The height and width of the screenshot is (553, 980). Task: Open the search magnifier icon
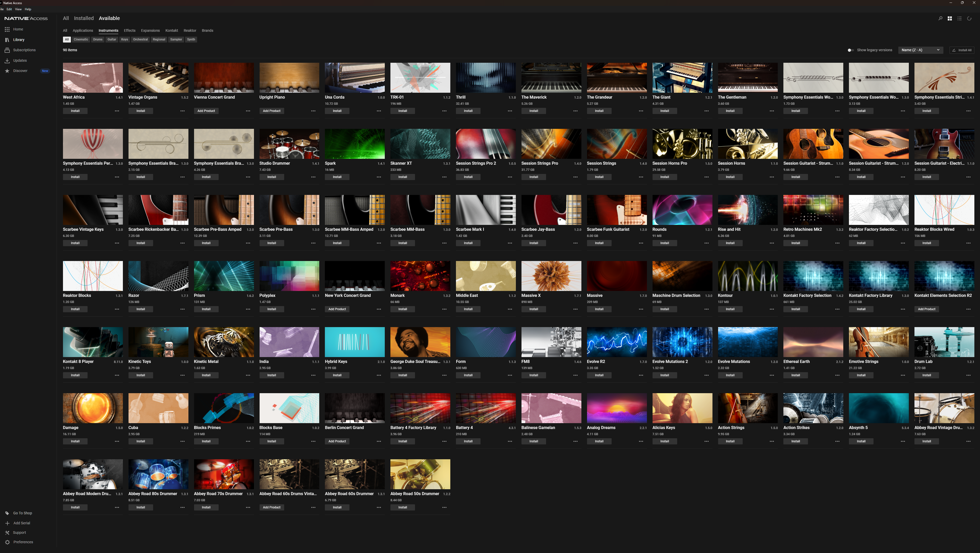(940, 18)
